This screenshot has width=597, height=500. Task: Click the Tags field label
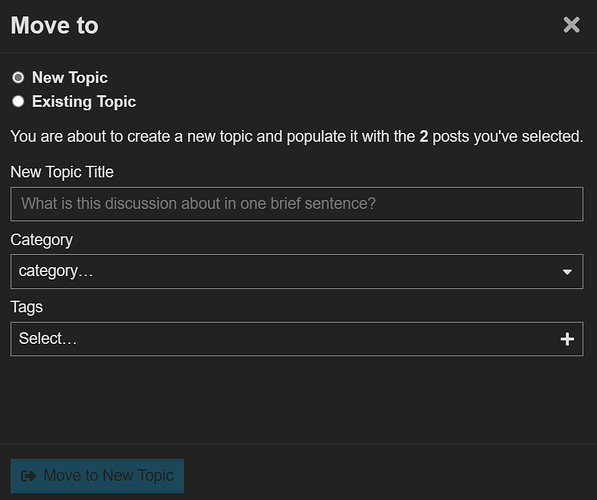(27, 307)
